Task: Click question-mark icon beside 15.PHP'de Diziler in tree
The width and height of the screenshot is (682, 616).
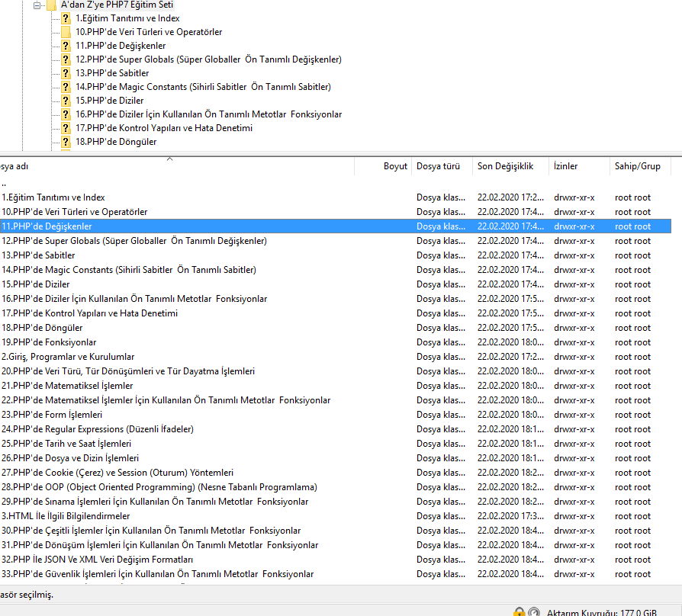Action: [x=66, y=101]
